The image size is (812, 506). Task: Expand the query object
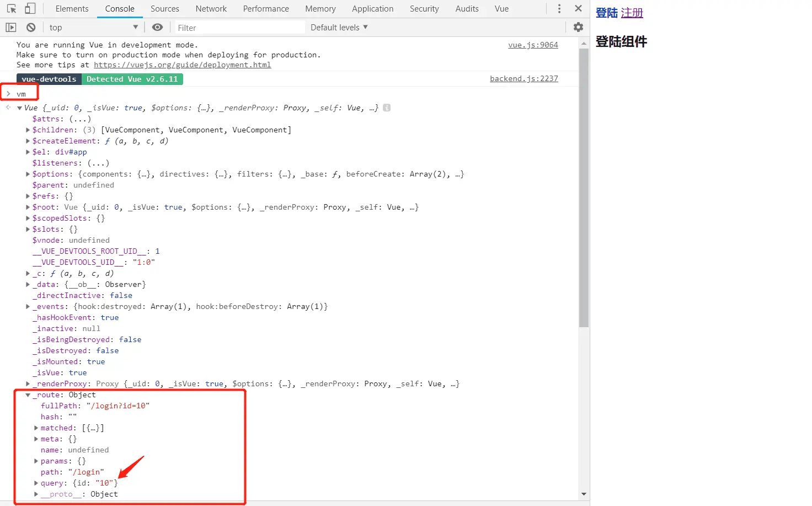click(36, 483)
